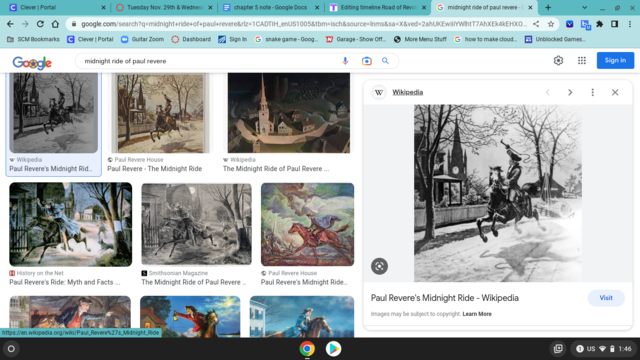Close the image preview panel
The width and height of the screenshot is (640, 360).
point(615,92)
